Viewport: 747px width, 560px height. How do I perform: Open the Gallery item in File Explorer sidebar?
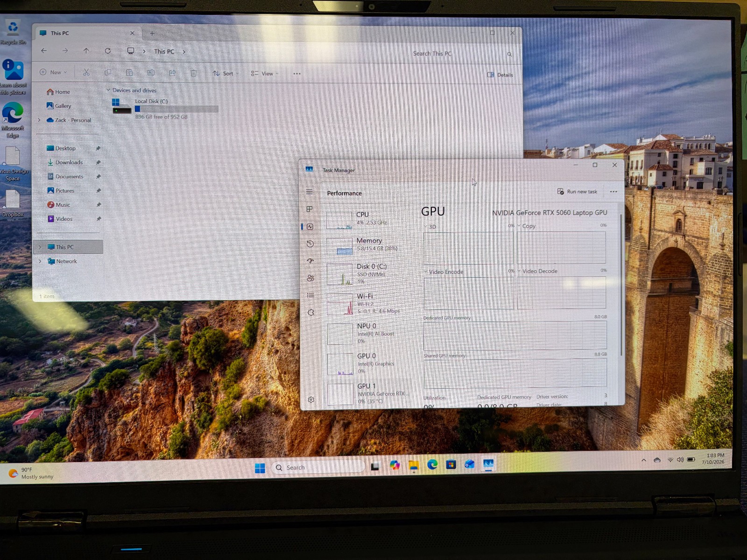click(63, 106)
